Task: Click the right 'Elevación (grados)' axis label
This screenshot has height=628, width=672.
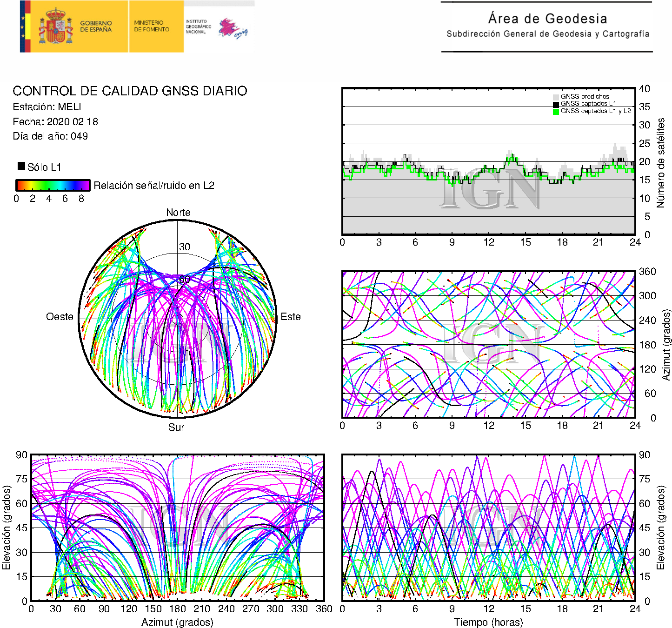Action: [660, 528]
